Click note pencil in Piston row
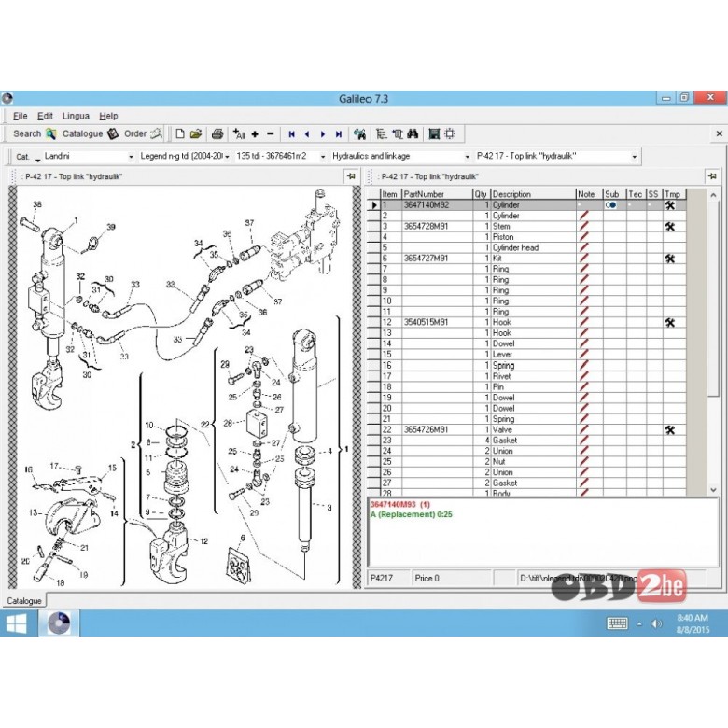Screen dimensions: 728x728 tap(583, 237)
